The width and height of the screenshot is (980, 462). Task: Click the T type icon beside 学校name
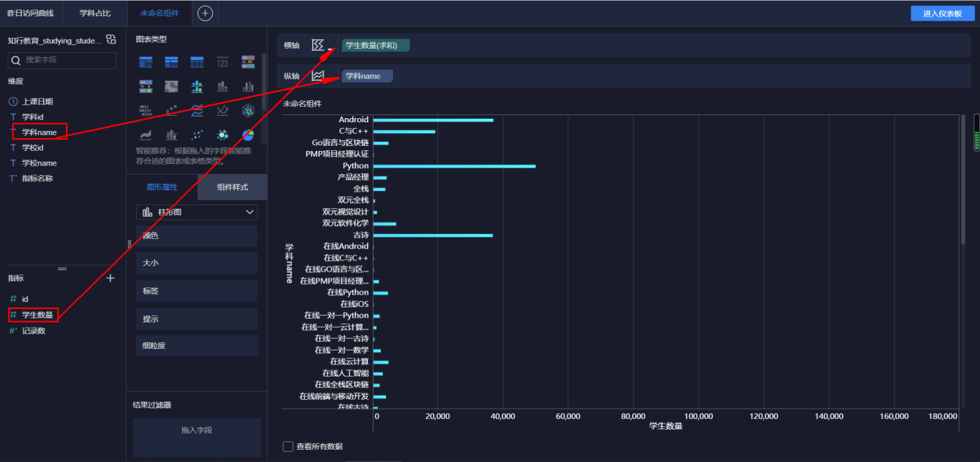(13, 163)
